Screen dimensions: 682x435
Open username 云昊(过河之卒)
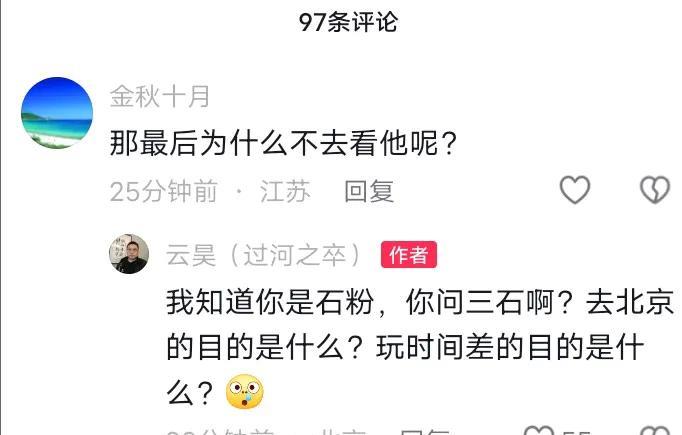point(264,255)
